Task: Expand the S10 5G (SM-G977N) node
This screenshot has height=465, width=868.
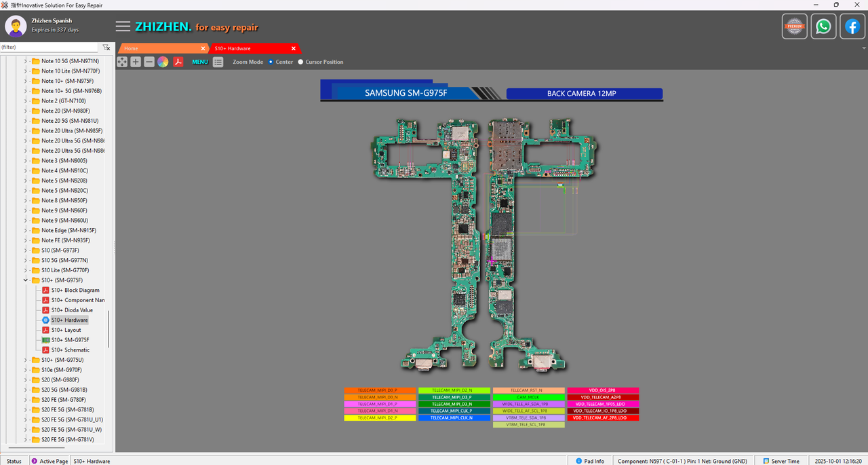Action: click(x=26, y=260)
